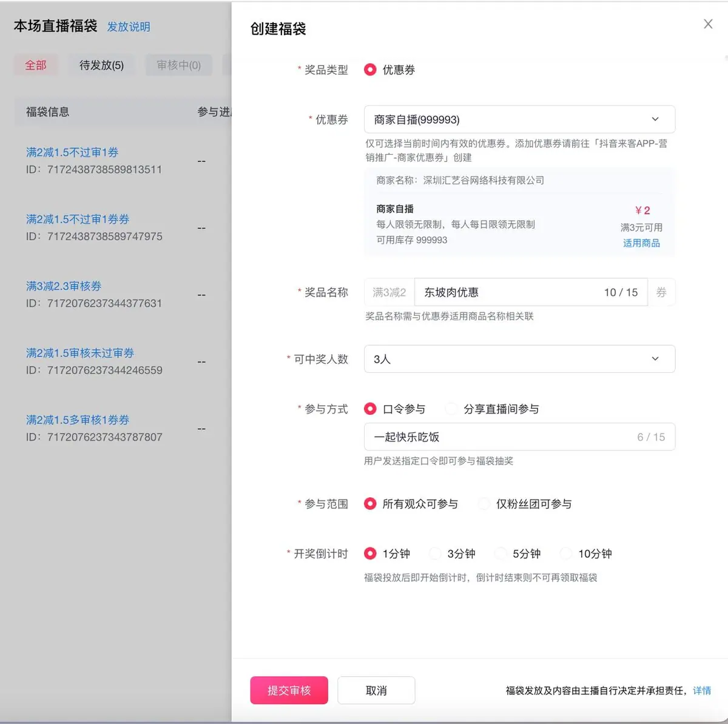Open the 适用商品 link
Viewport: 728px width, 724px height.
[641, 243]
